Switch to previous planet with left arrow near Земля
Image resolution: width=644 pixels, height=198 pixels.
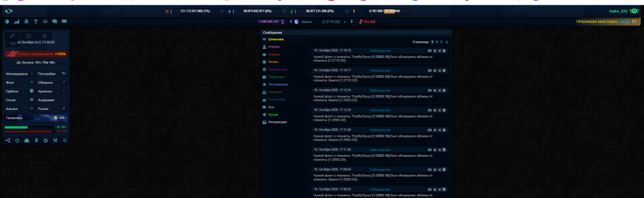point(290,21)
